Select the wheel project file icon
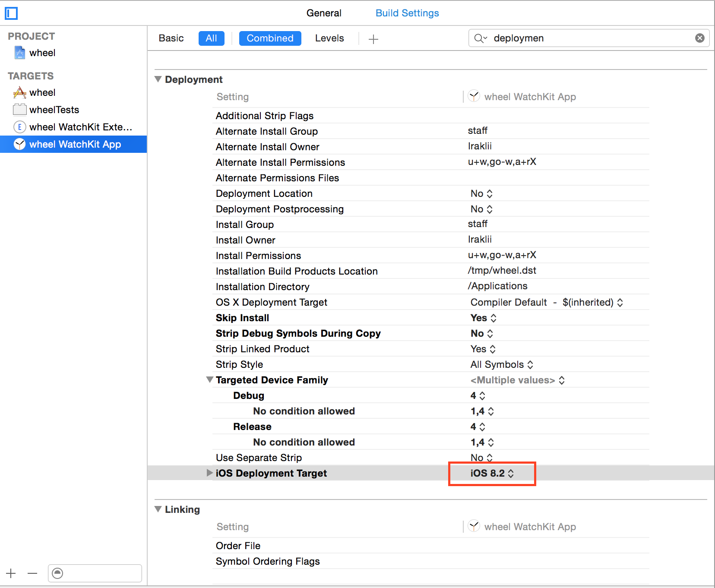This screenshot has width=715, height=588. 20,53
